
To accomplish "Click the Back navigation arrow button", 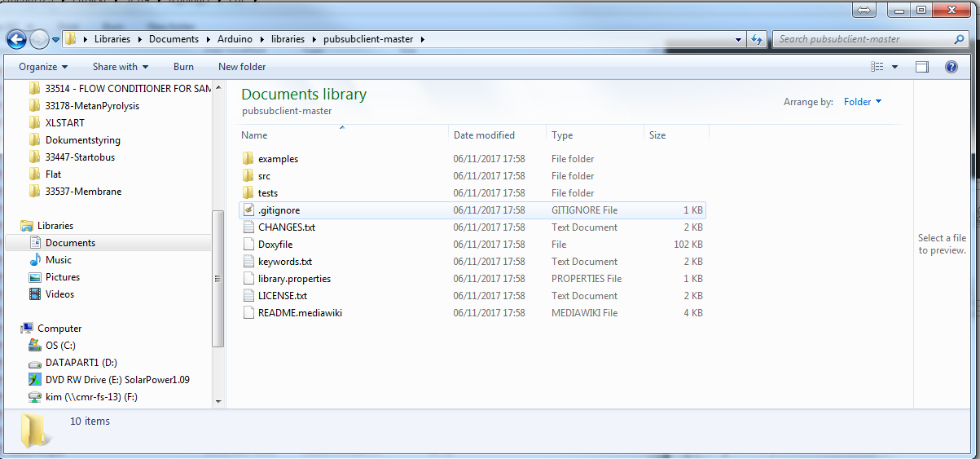I will [16, 39].
